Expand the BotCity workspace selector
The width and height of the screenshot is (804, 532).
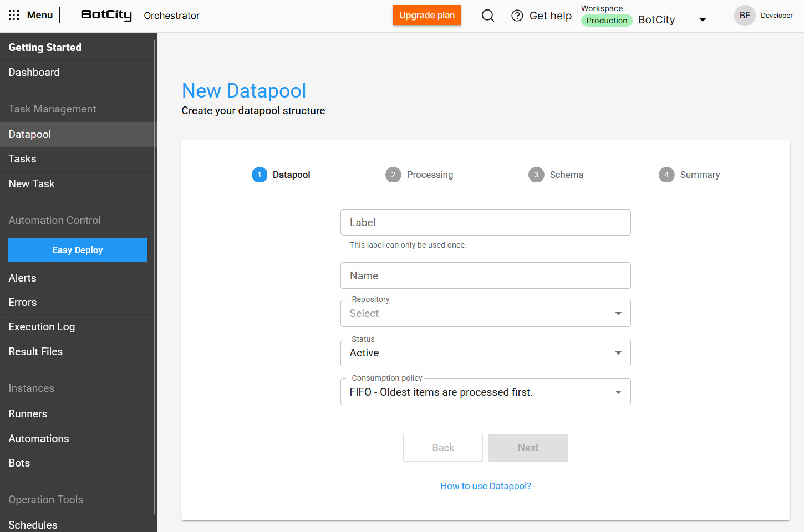point(704,19)
